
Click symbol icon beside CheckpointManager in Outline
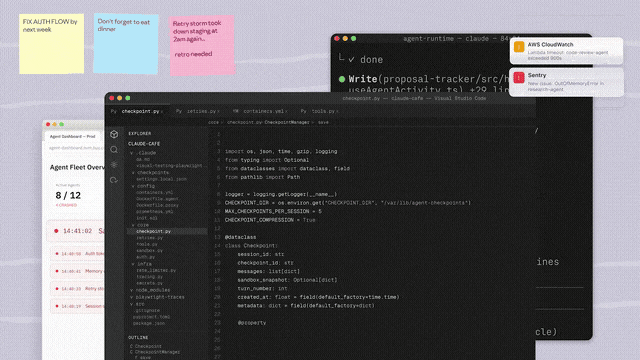click(131, 351)
